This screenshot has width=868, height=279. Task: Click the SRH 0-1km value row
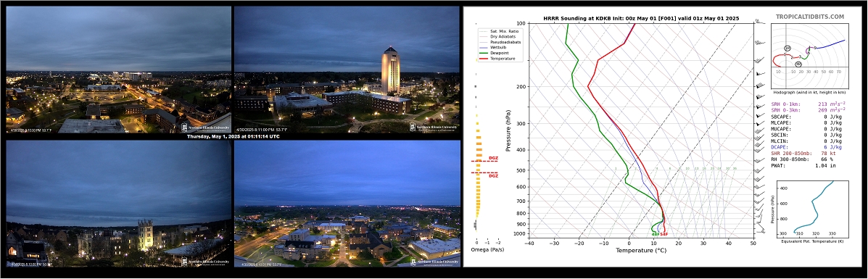809,104
